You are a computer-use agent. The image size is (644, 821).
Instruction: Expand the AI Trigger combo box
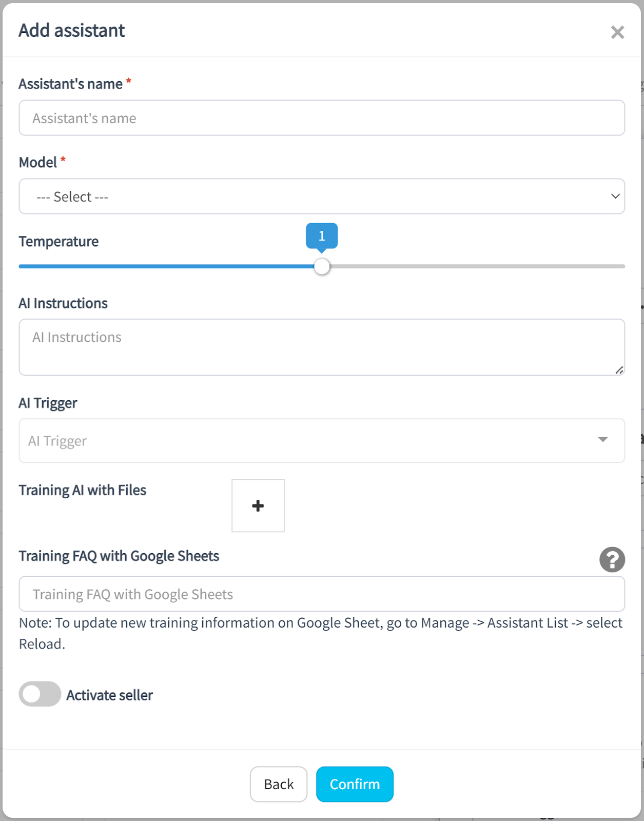point(322,441)
